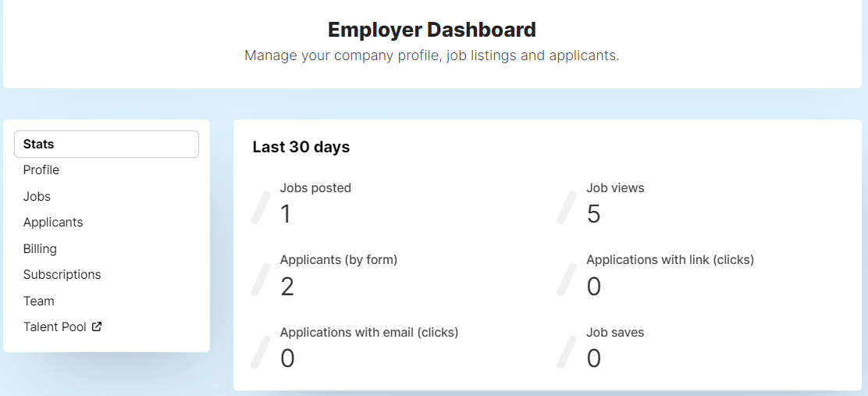The height and width of the screenshot is (396, 868).
Task: Click the Job views number 5
Action: coord(593,214)
